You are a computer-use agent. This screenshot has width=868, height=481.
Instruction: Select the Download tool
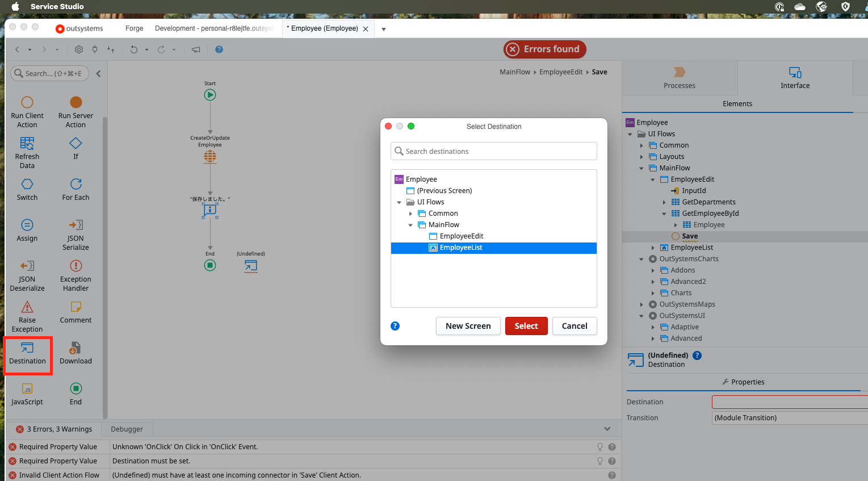coord(76,353)
